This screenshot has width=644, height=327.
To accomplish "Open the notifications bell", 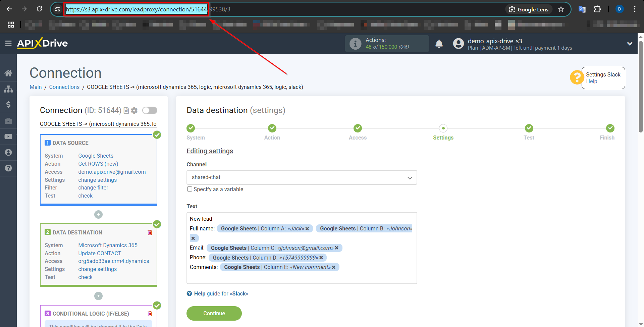I will point(439,44).
